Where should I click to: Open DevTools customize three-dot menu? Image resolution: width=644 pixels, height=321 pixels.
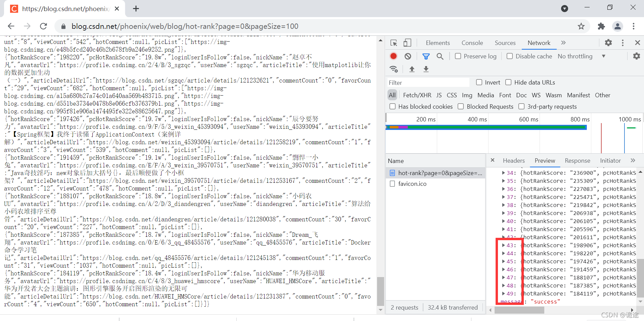pyautogui.click(x=623, y=43)
